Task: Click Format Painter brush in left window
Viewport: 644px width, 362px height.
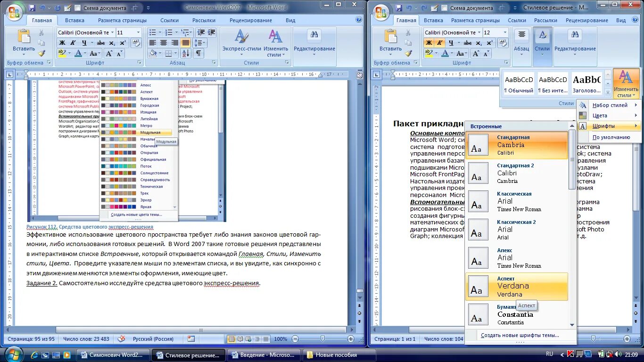Action: [41, 53]
